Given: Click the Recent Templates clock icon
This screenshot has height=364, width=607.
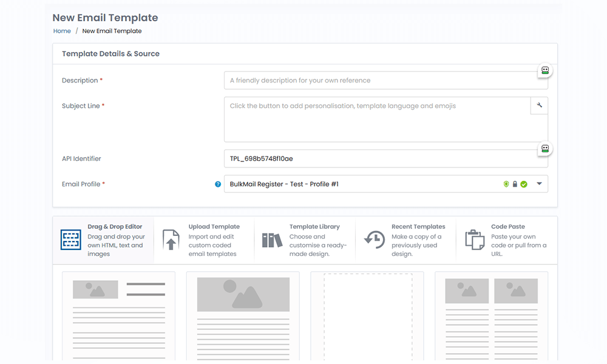Looking at the screenshot, I should tap(375, 240).
